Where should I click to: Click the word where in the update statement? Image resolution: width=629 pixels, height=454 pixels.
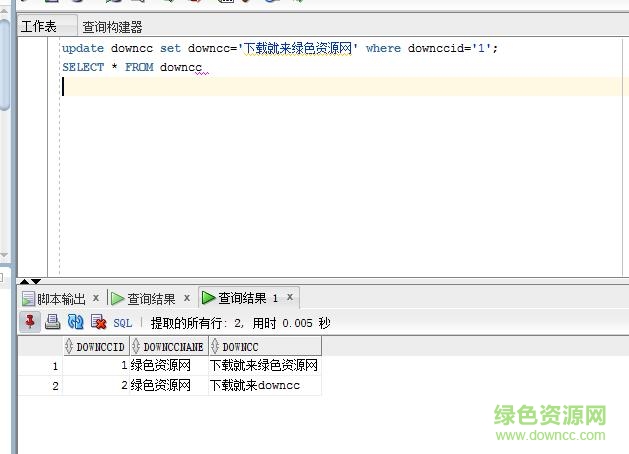coord(383,48)
